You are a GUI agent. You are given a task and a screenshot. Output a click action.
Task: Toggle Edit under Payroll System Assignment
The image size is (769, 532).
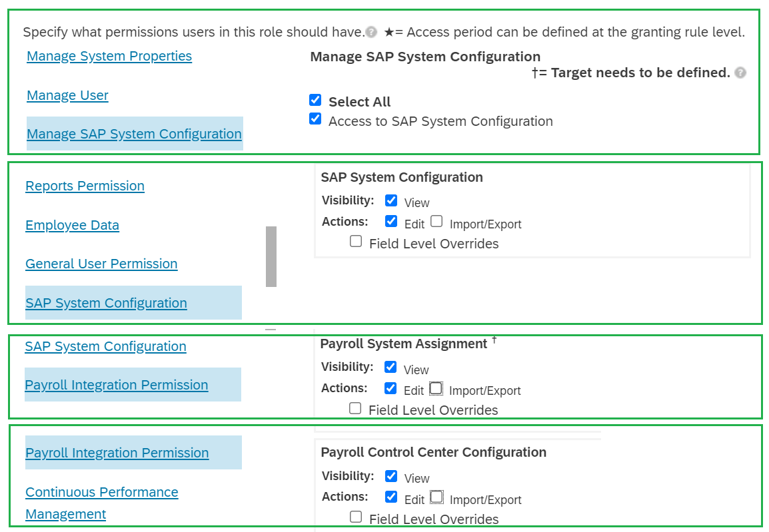[390, 388]
